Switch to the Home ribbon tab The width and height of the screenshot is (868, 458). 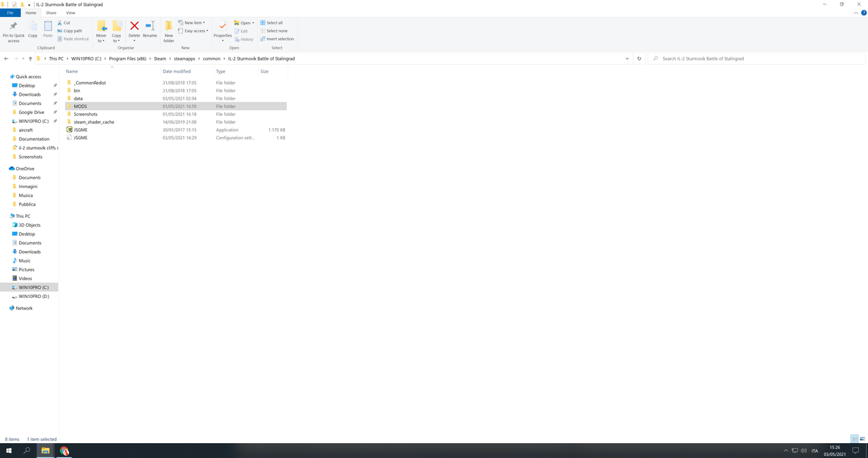[31, 12]
